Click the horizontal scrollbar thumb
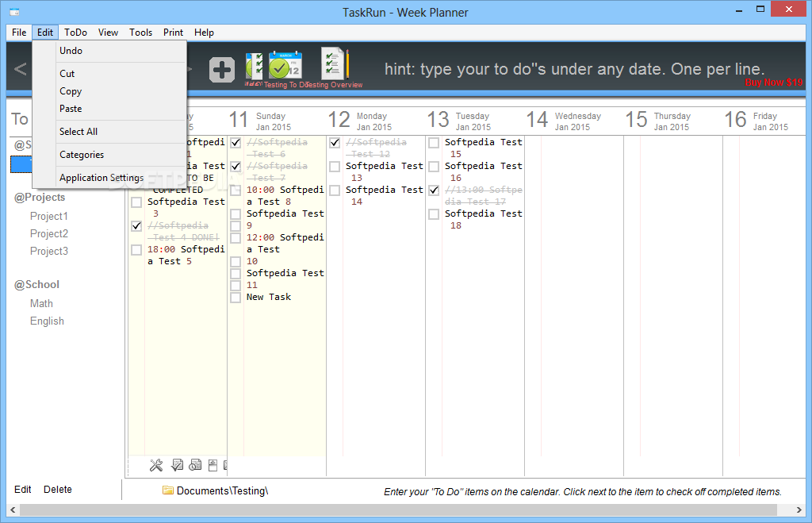Screen dimensions: 812x523 [x=398, y=510]
